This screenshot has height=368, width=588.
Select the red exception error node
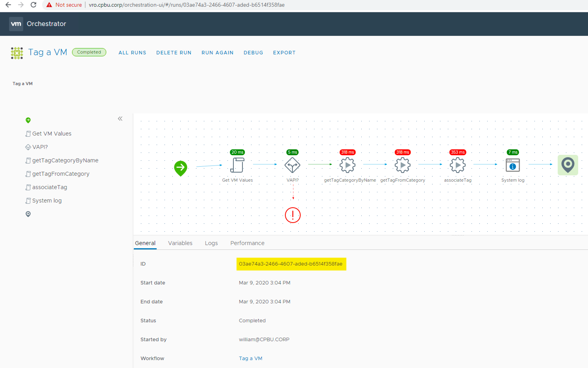pos(293,215)
